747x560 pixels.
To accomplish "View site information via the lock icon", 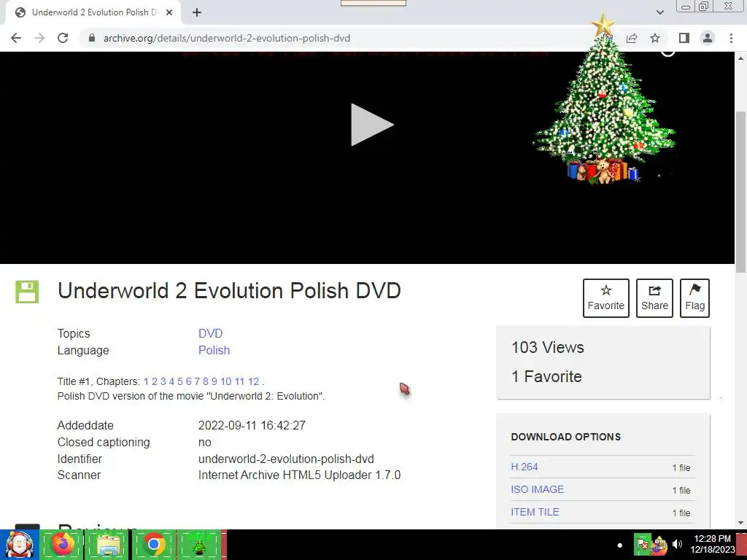I will click(x=92, y=38).
